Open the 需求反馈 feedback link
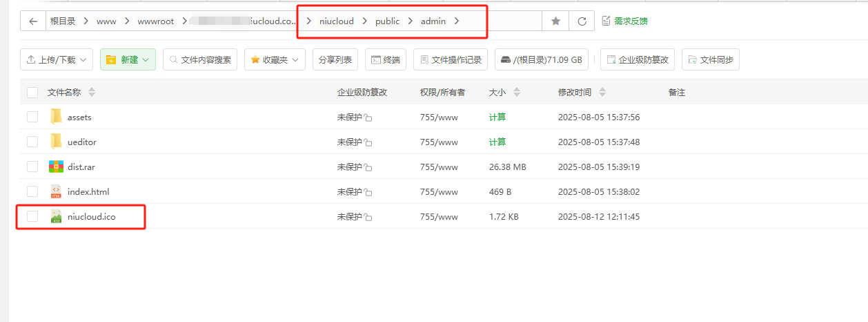 click(624, 21)
